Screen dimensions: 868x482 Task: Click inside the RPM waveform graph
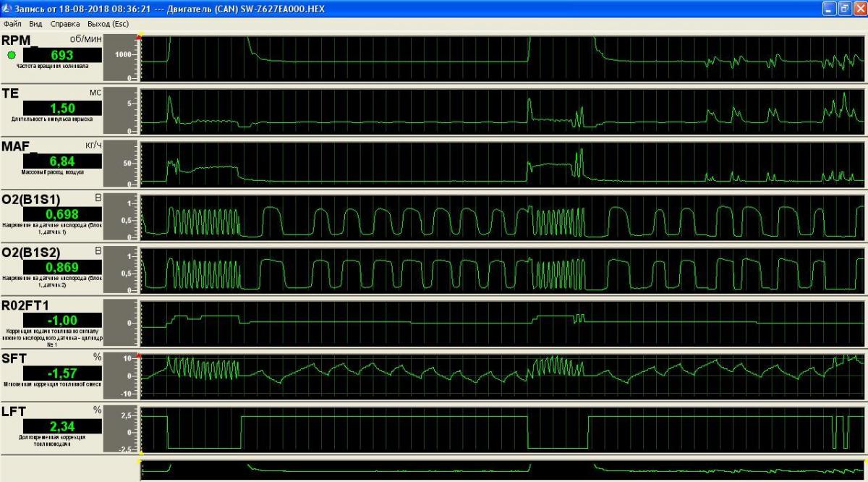pos(501,57)
